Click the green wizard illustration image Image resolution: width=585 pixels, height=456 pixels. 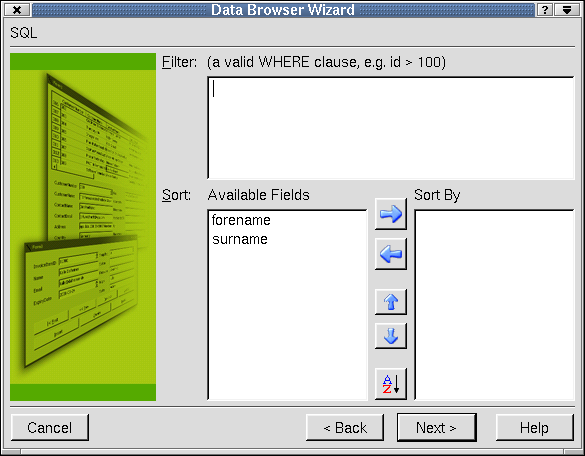click(83, 227)
